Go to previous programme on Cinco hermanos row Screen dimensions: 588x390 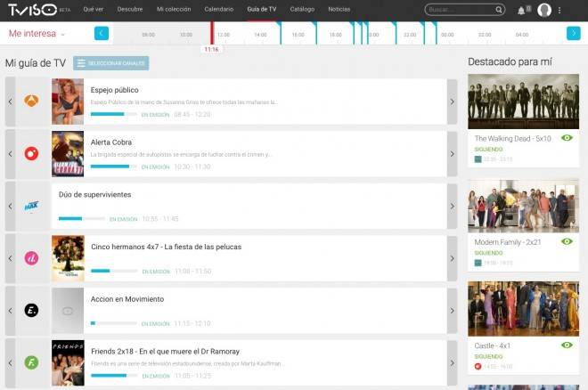[x=10, y=258]
